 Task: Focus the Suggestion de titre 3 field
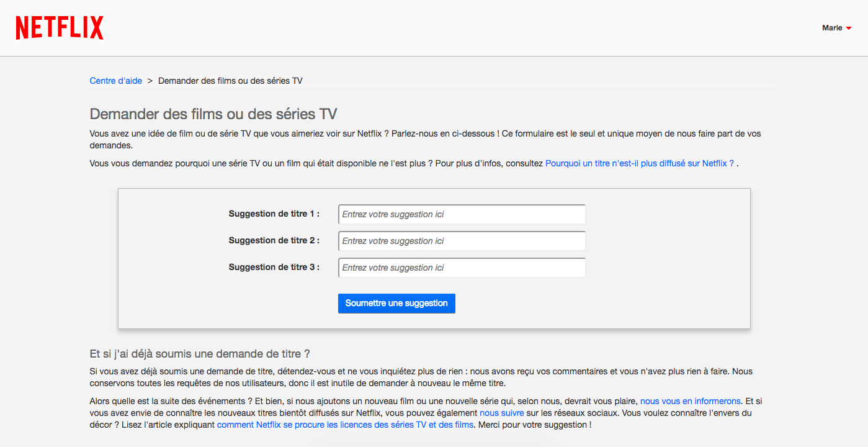click(x=462, y=268)
